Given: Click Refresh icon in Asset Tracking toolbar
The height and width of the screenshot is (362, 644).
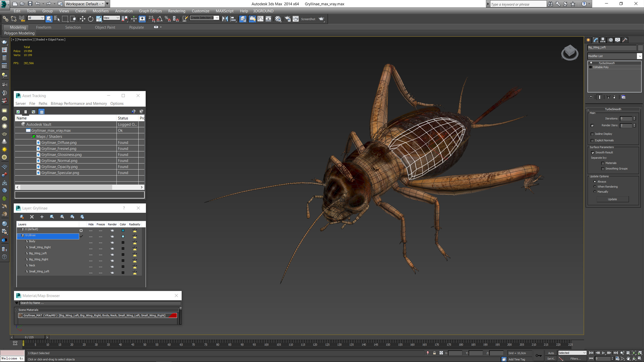Looking at the screenshot, I should (18, 112).
